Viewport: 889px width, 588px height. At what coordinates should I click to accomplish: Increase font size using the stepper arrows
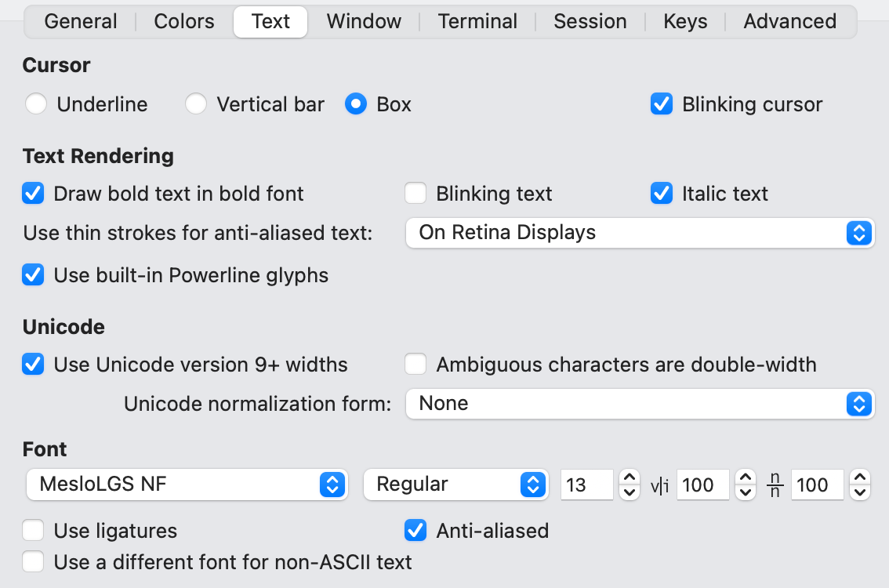(x=629, y=479)
